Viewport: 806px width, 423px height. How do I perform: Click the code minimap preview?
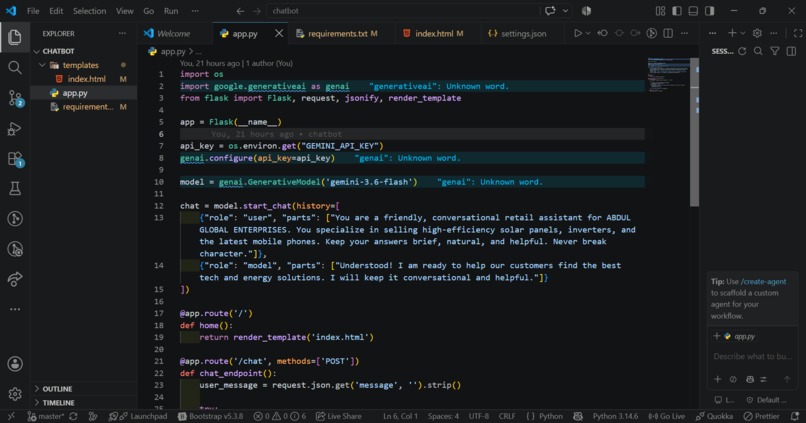click(x=668, y=76)
